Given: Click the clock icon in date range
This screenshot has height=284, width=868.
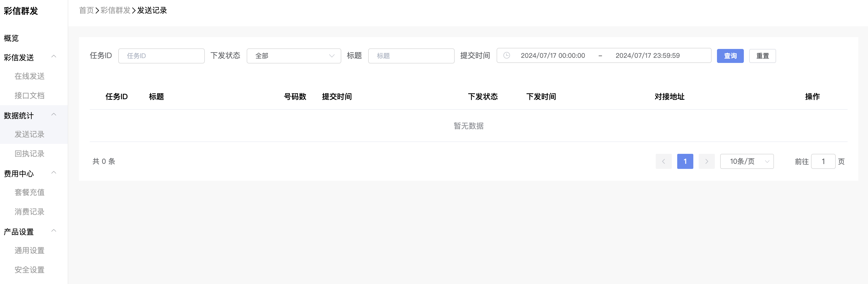Looking at the screenshot, I should pos(507,55).
